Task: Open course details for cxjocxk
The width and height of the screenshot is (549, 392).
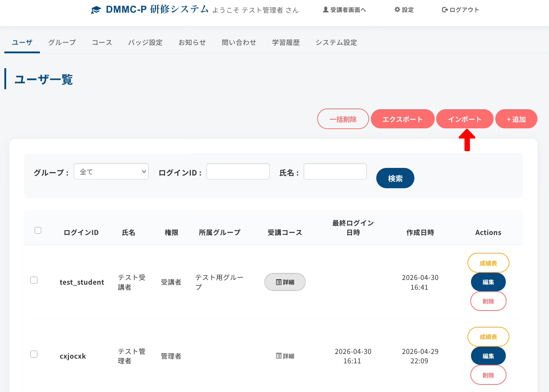Action: pos(285,356)
